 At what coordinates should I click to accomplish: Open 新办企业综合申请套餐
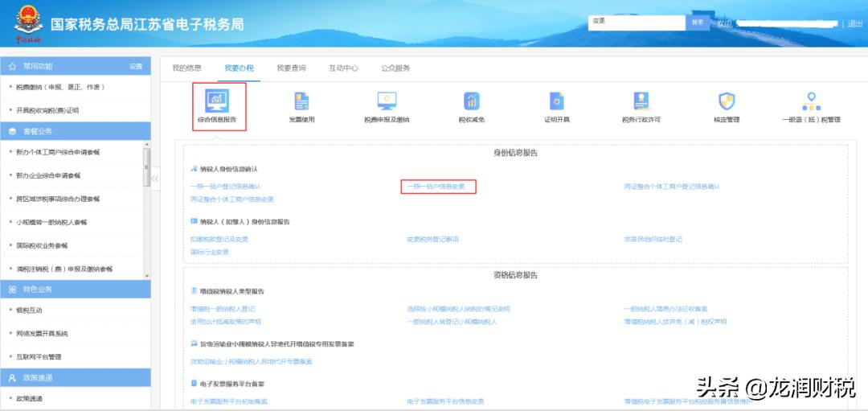point(48,175)
